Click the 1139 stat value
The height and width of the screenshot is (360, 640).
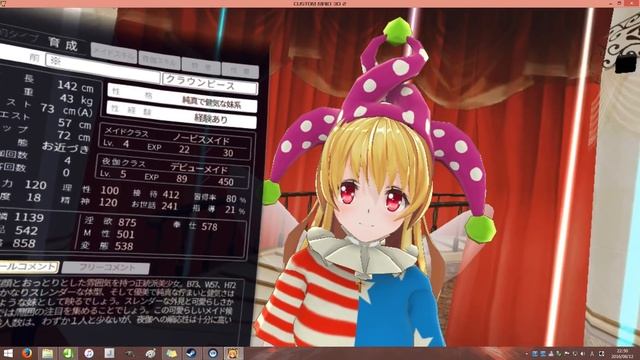(x=29, y=218)
